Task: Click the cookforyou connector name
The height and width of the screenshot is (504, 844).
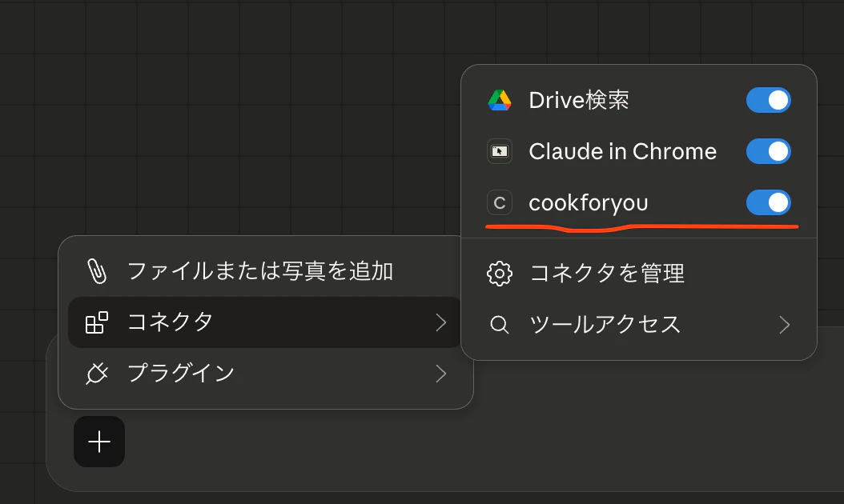Action: point(589,203)
